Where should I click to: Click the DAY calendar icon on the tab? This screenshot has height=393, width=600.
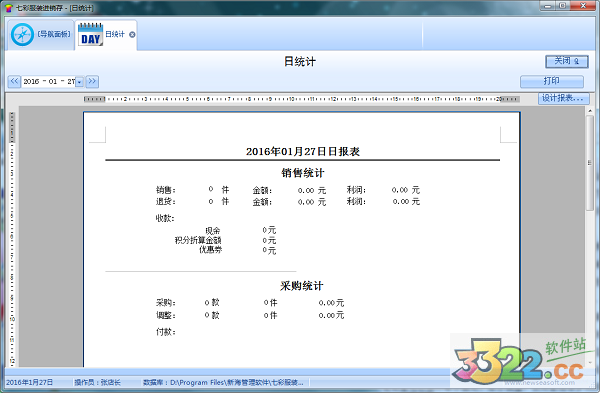90,34
